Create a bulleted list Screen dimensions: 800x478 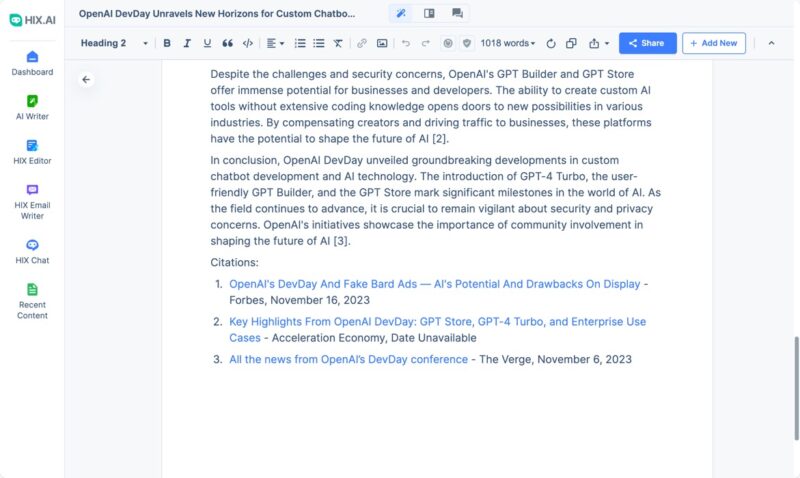tap(319, 43)
